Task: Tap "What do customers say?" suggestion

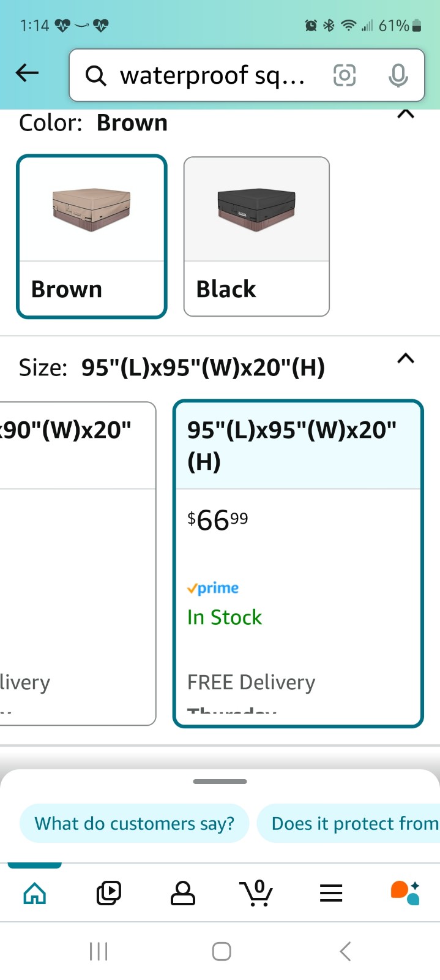Action: click(x=135, y=823)
